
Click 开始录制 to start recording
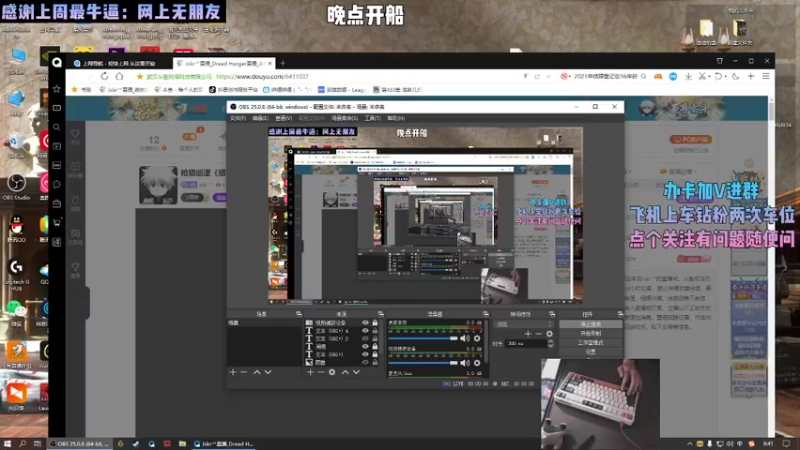coord(591,334)
